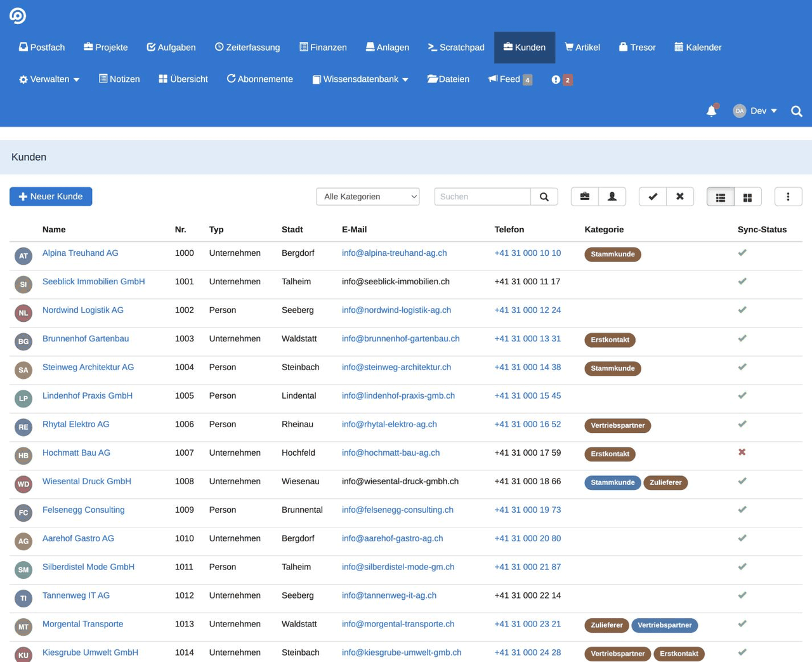Viewport: 812px width, 662px height.
Task: Click the Name column header
Action: 54,230
